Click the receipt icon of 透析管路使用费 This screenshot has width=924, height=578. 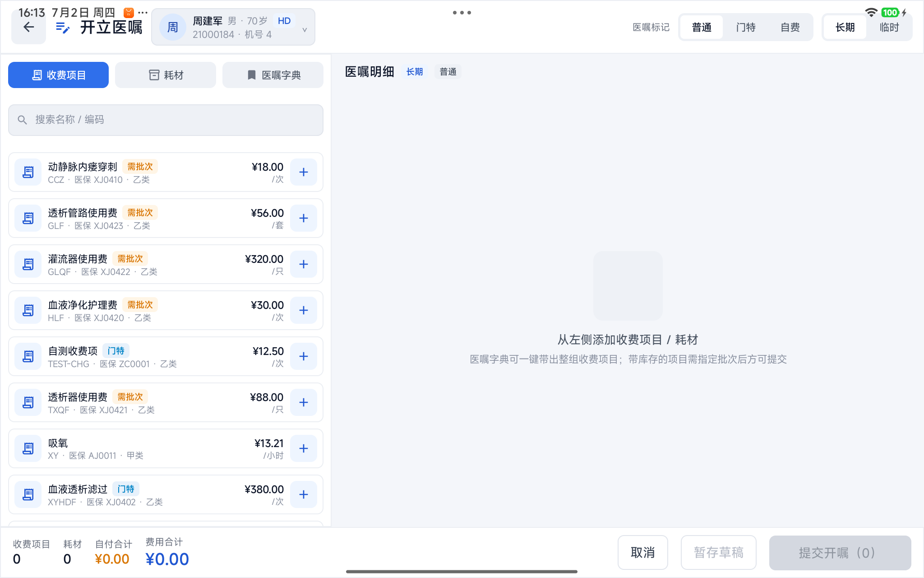(28, 218)
